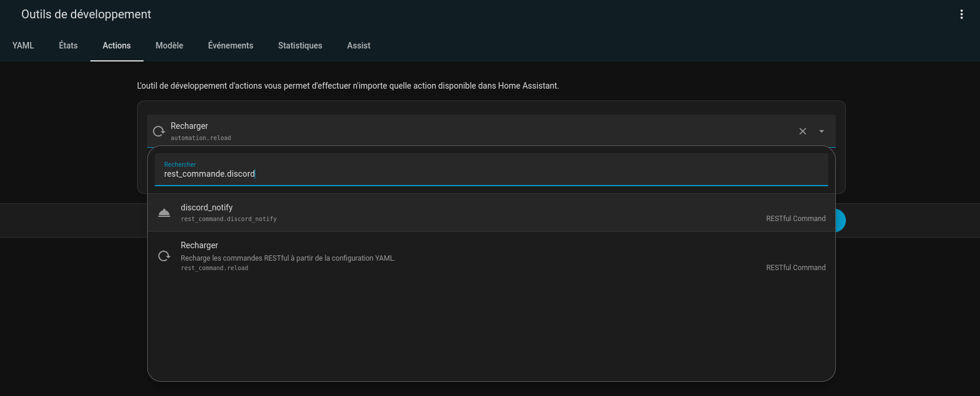Open the three-dot overflow menu
Screen dimensions: 980x396
pyautogui.click(x=962, y=14)
